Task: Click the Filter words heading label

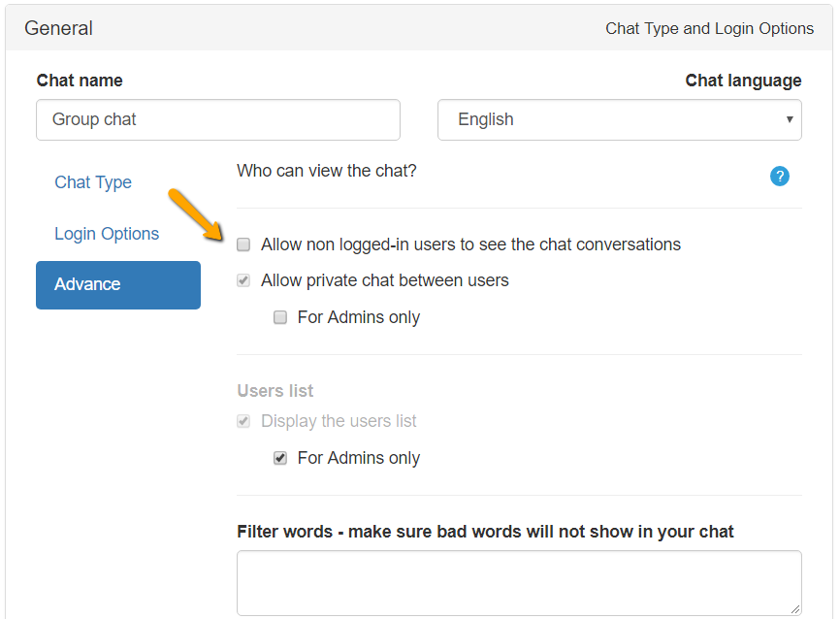Action: click(485, 532)
